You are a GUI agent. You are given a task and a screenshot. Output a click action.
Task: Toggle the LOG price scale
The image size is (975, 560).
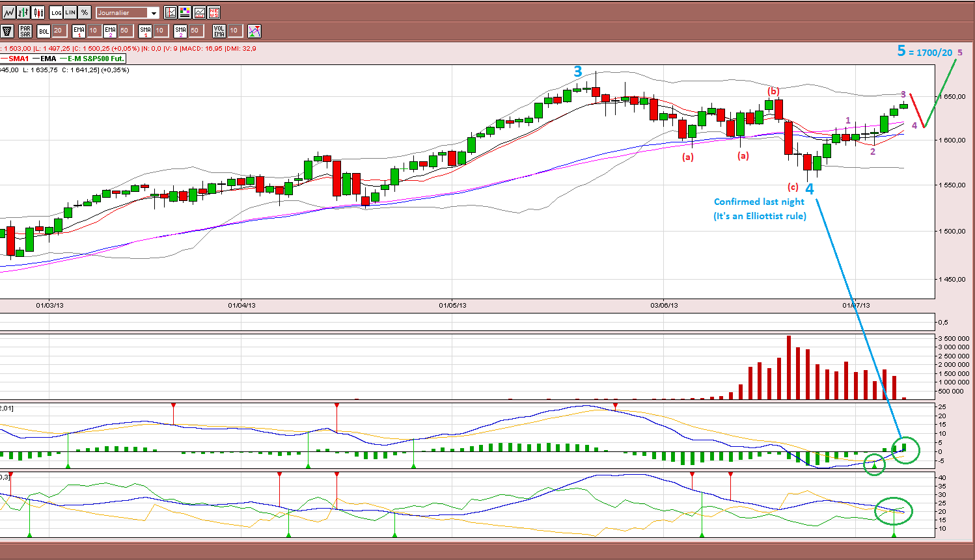click(57, 12)
